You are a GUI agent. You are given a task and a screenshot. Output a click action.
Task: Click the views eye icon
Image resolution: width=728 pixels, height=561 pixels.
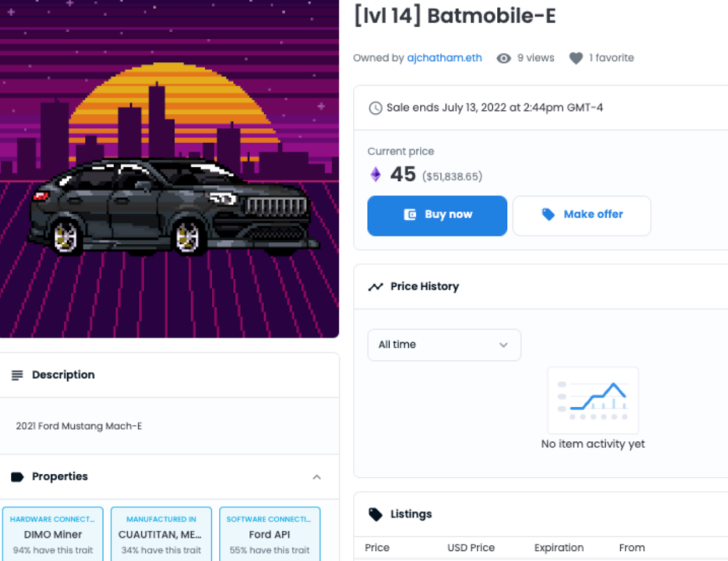point(504,58)
